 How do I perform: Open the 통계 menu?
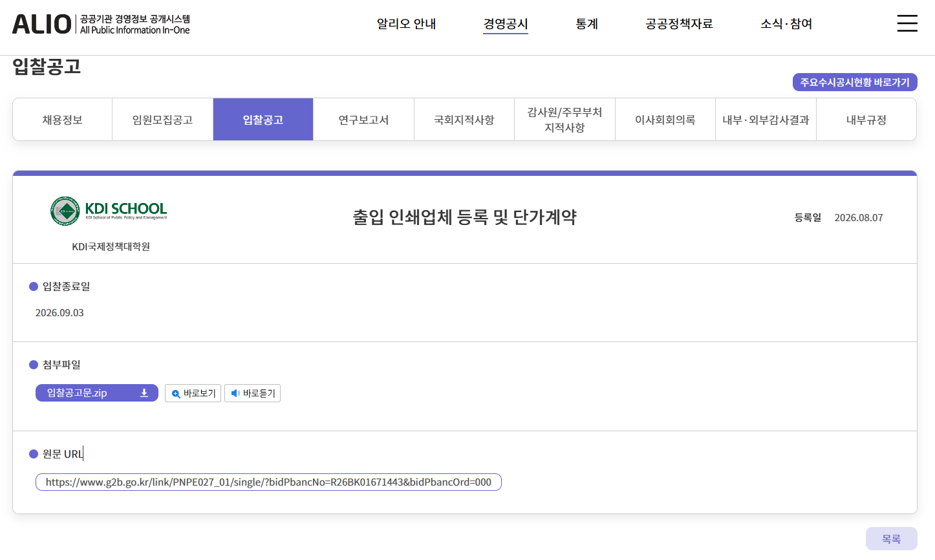[x=586, y=24]
